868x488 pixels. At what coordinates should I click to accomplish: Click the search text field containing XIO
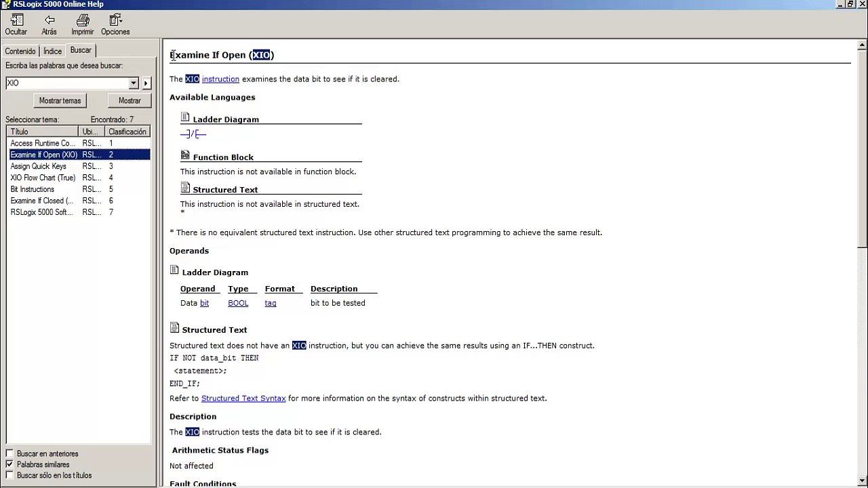(67, 83)
